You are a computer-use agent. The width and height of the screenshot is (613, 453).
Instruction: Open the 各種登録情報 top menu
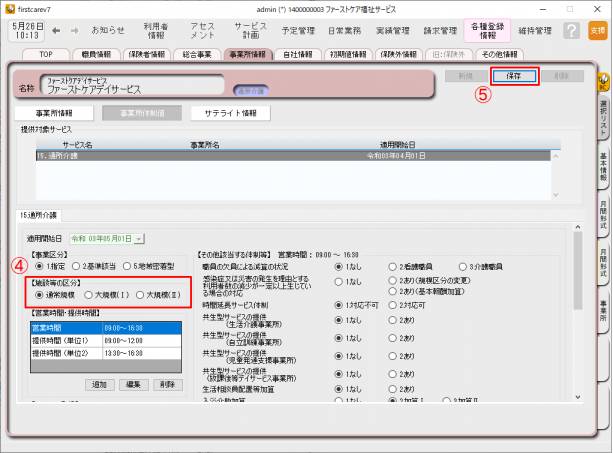[x=488, y=31]
